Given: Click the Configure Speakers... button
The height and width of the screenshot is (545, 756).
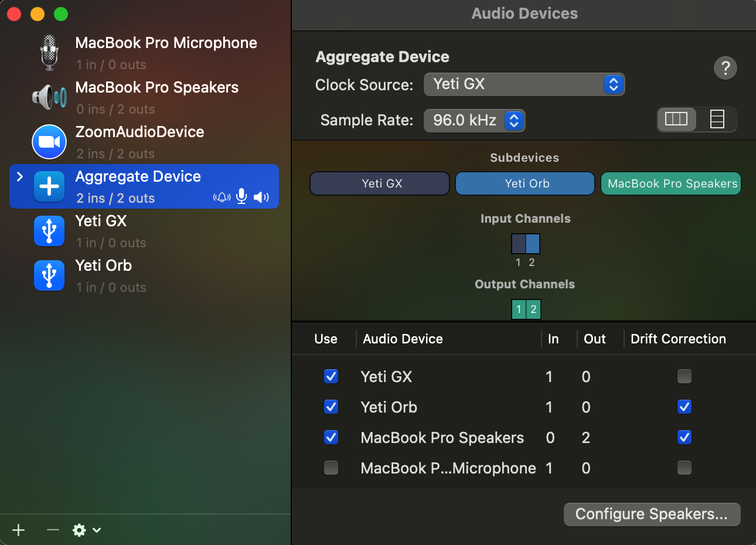Looking at the screenshot, I should [652, 515].
